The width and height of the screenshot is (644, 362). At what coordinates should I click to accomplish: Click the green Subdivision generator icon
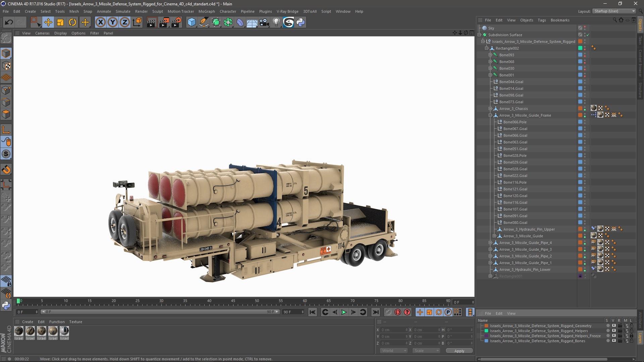[x=216, y=22]
